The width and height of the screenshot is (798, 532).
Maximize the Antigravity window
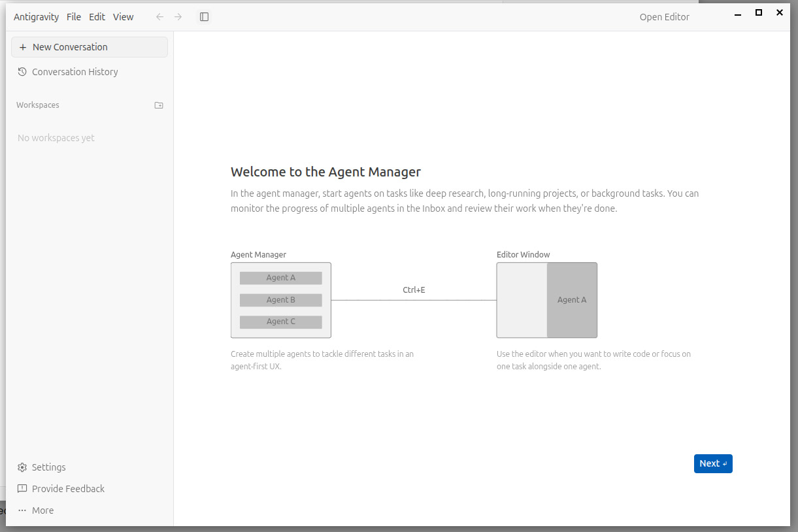(x=759, y=12)
